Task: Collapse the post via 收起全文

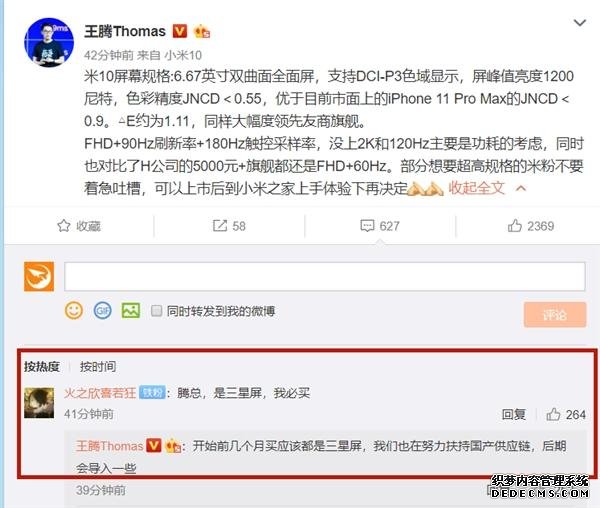Action: pos(476,188)
